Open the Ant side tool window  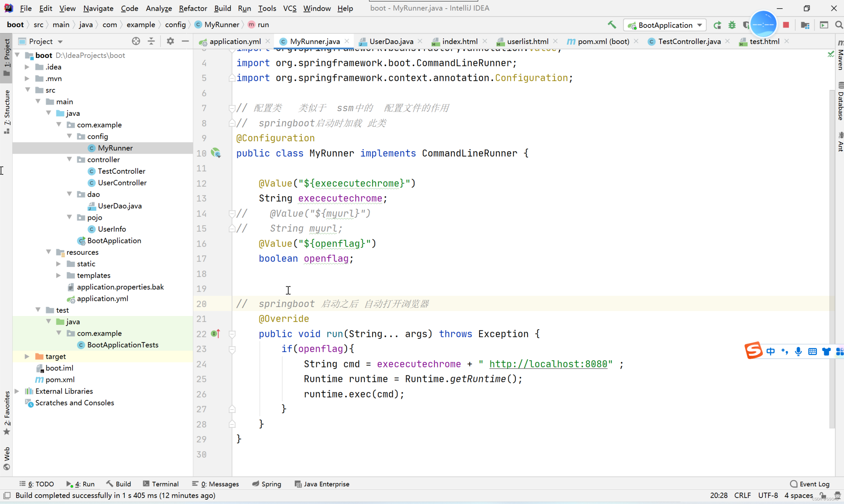[840, 142]
